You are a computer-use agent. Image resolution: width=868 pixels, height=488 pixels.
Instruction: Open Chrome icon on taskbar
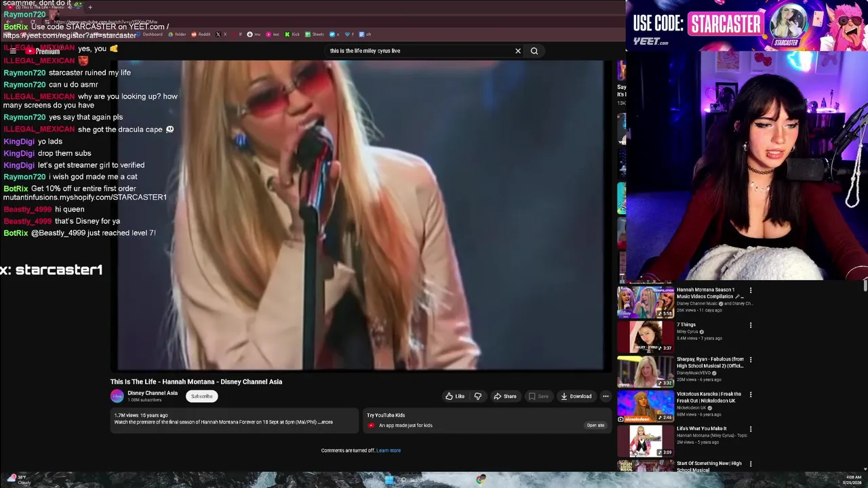(x=481, y=480)
